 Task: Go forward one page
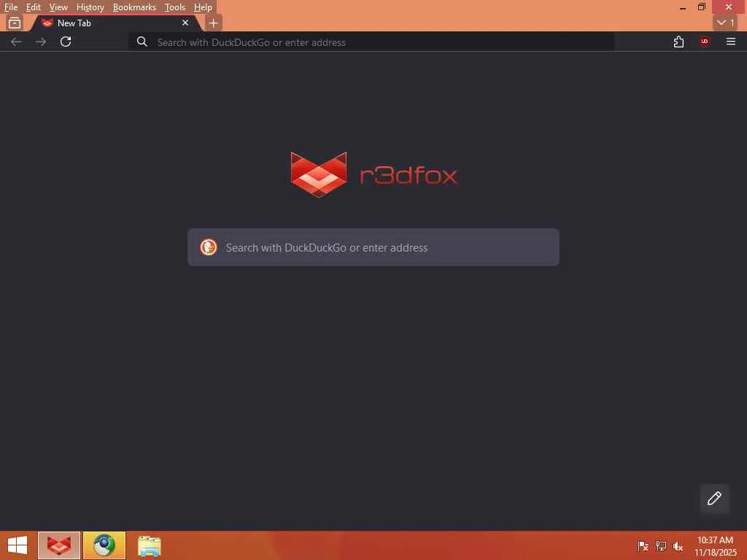pyautogui.click(x=41, y=42)
